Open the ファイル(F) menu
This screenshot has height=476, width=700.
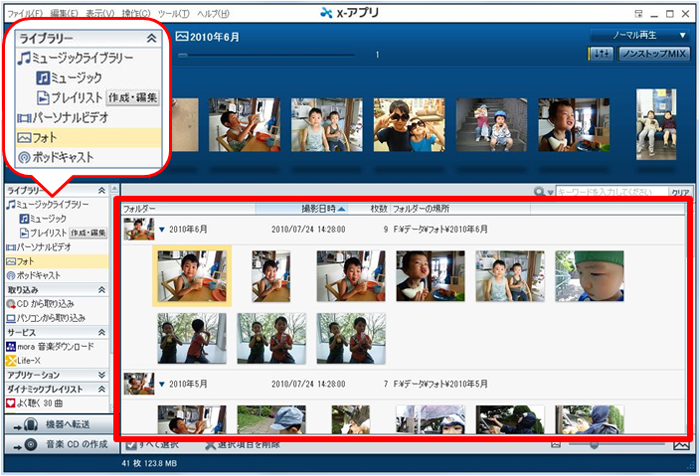[x=26, y=13]
